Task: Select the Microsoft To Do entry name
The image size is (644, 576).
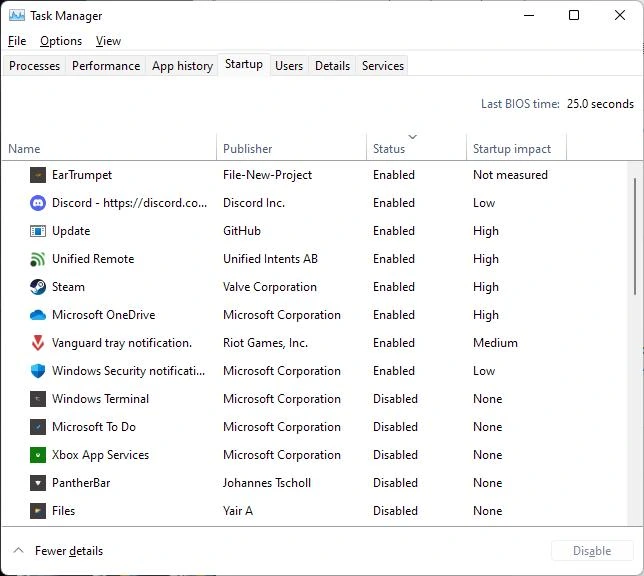Action: tap(94, 427)
